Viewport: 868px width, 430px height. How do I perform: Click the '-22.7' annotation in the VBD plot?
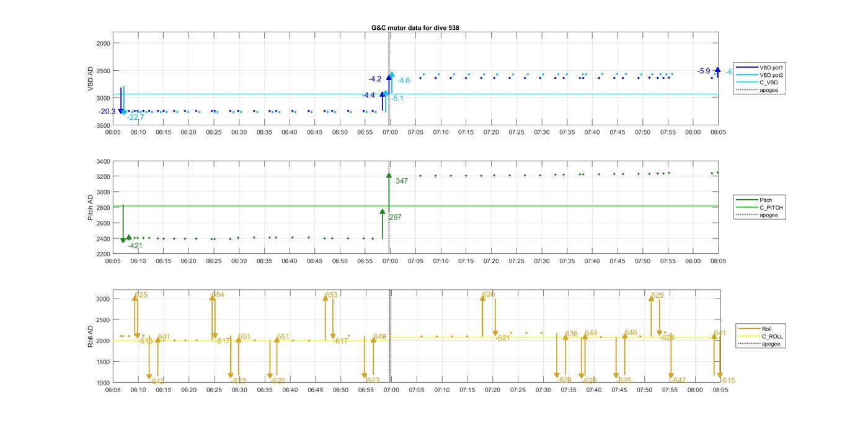point(135,117)
